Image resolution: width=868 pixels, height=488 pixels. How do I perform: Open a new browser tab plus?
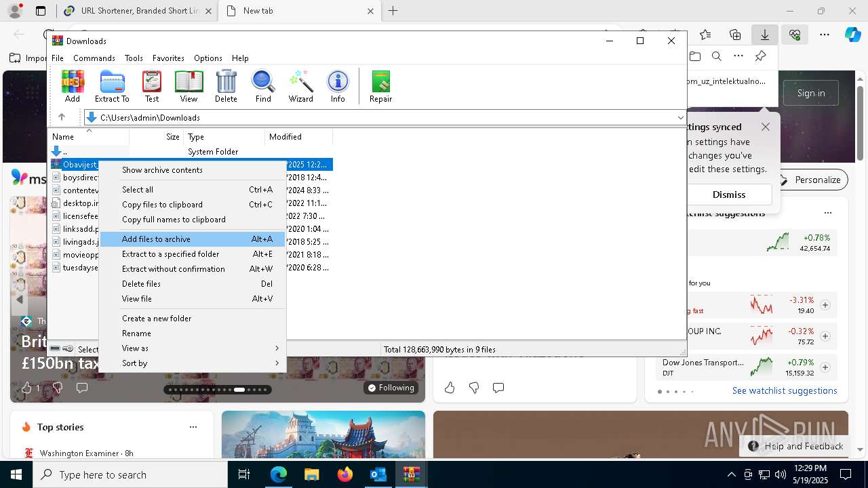coord(393,11)
